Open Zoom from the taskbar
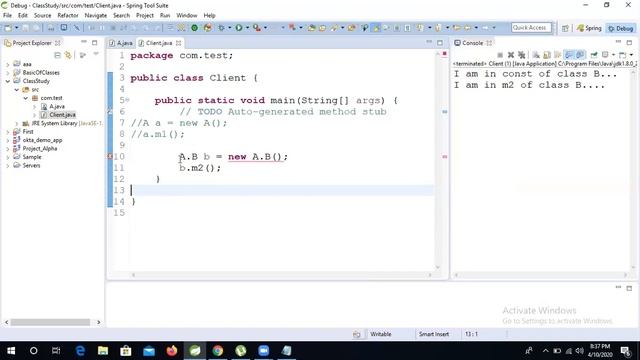The width and height of the screenshot is (640, 360). pos(264,350)
